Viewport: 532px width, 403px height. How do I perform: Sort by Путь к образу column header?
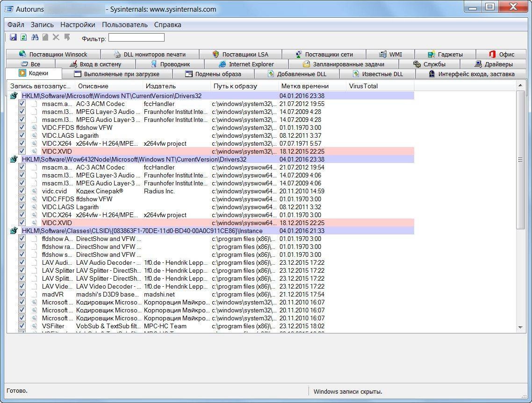click(x=244, y=86)
